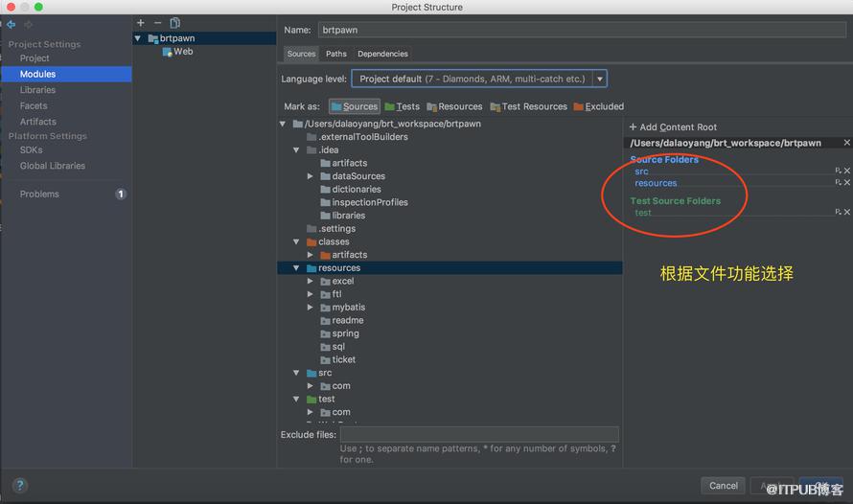Switch to the Paths tab
The image size is (853, 504).
click(336, 54)
